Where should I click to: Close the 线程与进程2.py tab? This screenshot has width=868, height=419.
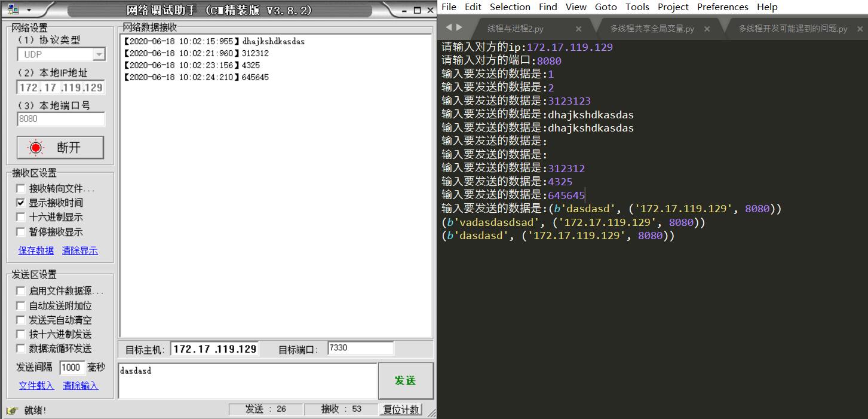coord(578,29)
